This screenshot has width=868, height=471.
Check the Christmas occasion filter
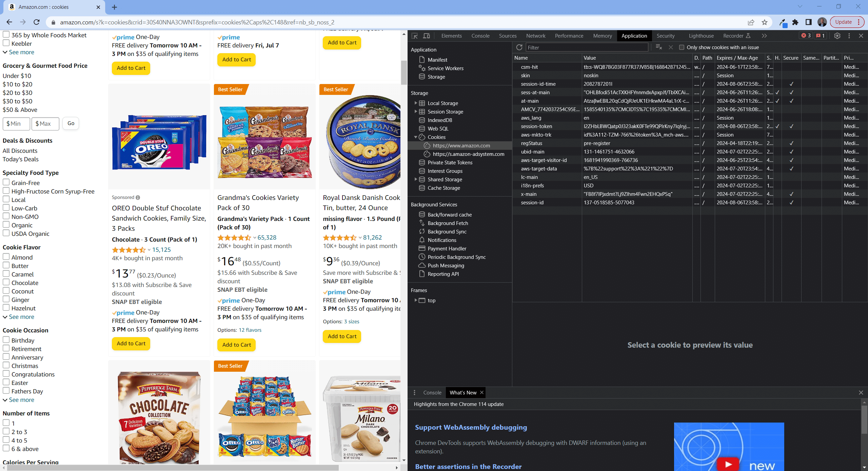6,365
